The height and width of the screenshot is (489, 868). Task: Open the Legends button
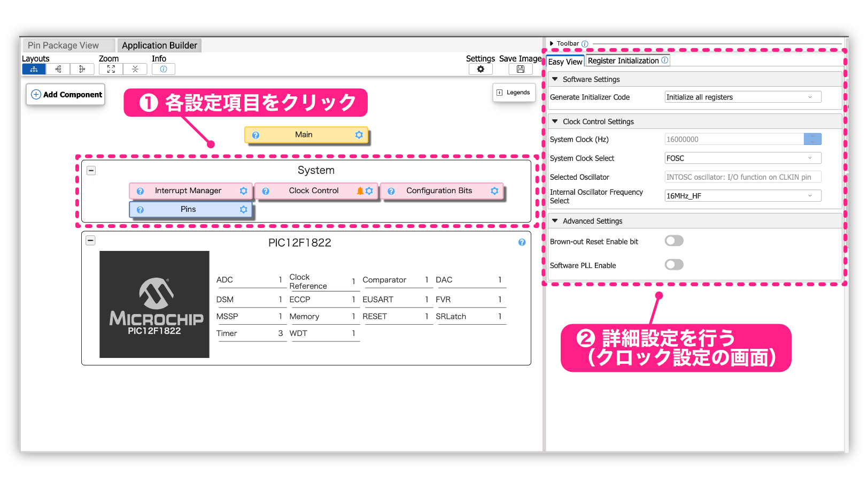(513, 93)
